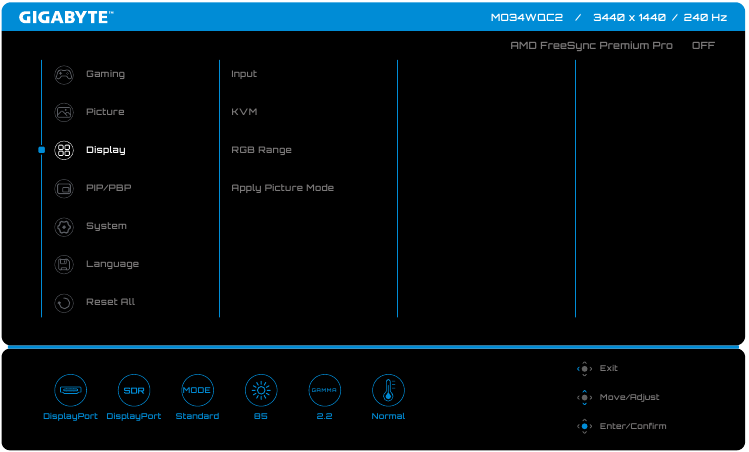749x452 pixels.
Task: Select the Gaming controller icon
Action: tap(64, 74)
